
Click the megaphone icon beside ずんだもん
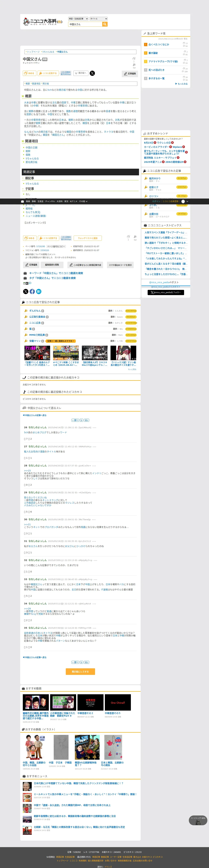click(26, 311)
